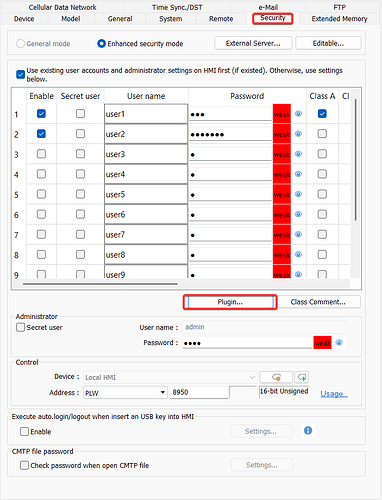This screenshot has width=382, height=500.
Task: Follow the Usage... link
Action: tap(334, 394)
